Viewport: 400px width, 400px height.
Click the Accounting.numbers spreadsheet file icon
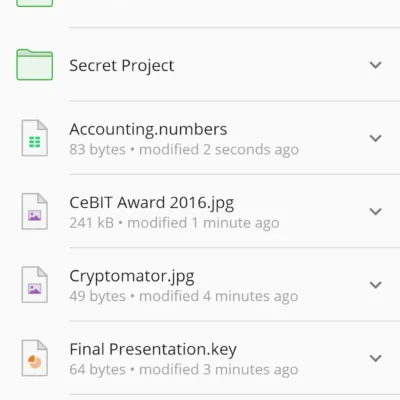[35, 138]
